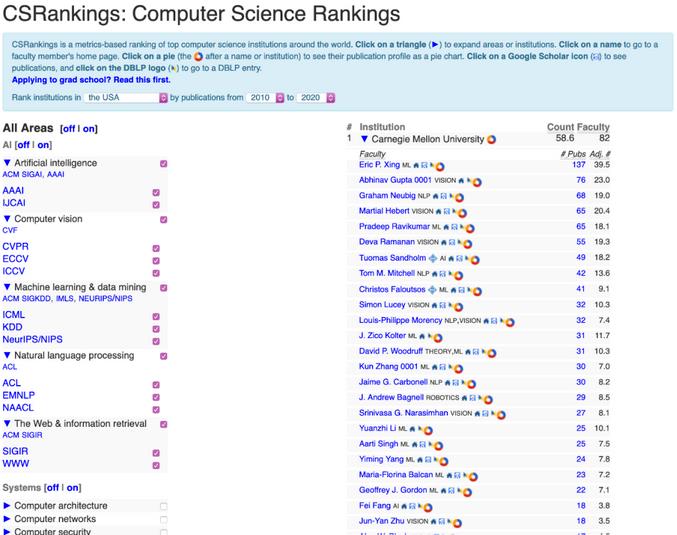Screen dimensions: 677x535
Task: Open the start year dropdown showing 2010
Action: click(x=265, y=98)
